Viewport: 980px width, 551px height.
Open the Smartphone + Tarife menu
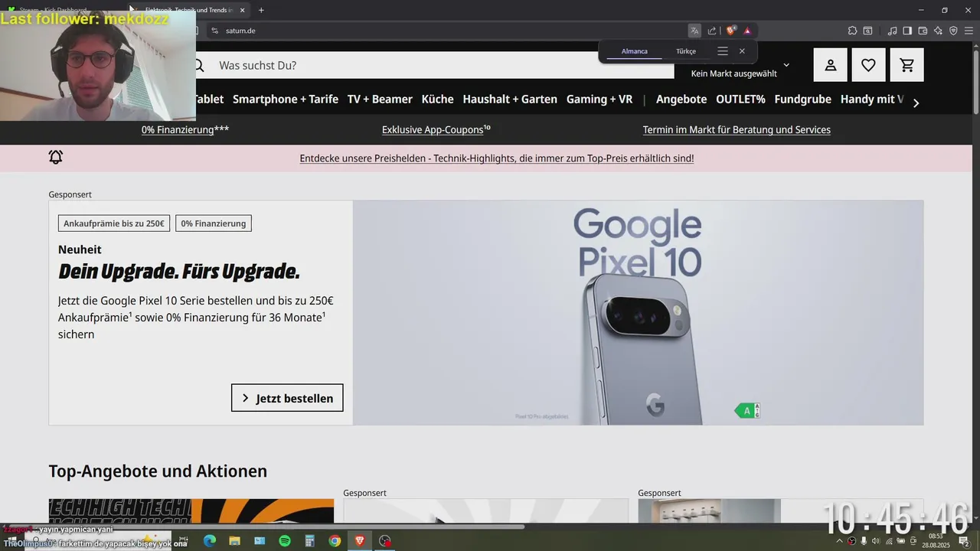pos(286,99)
